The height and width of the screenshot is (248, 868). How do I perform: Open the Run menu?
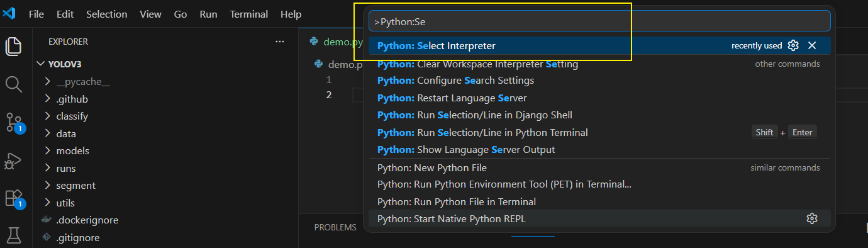[x=208, y=14]
